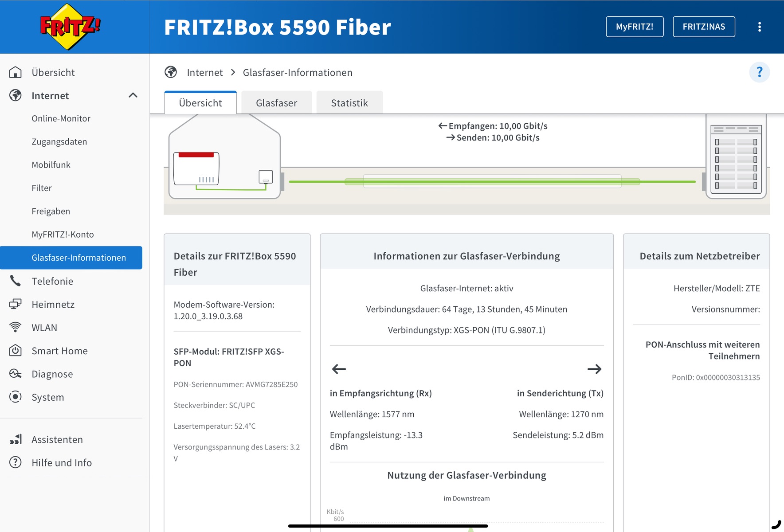
Task: Click Steckverbinder: SC/UPC text
Action: click(214, 405)
